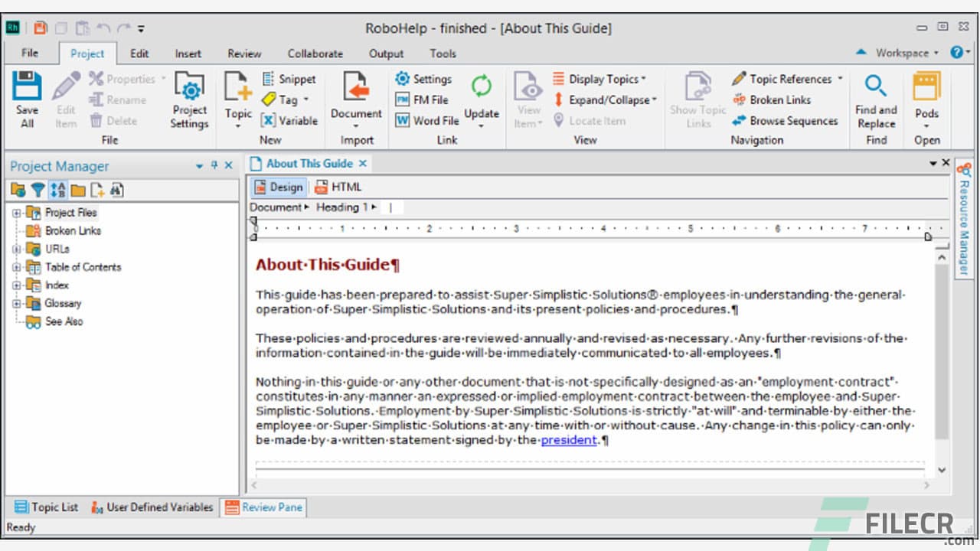Image resolution: width=980 pixels, height=551 pixels.
Task: Click Browse Sequences in Navigation group
Action: point(785,120)
